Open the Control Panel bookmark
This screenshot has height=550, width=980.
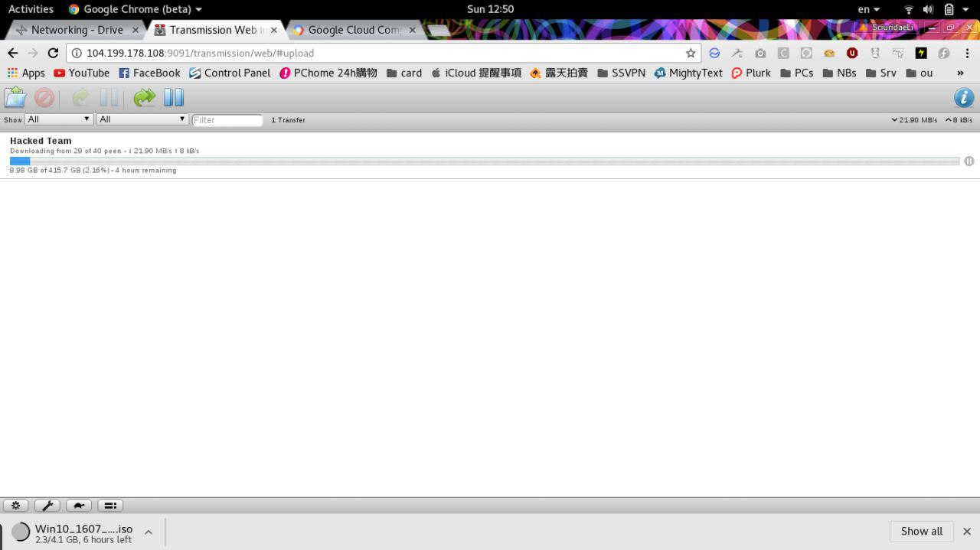coord(230,73)
